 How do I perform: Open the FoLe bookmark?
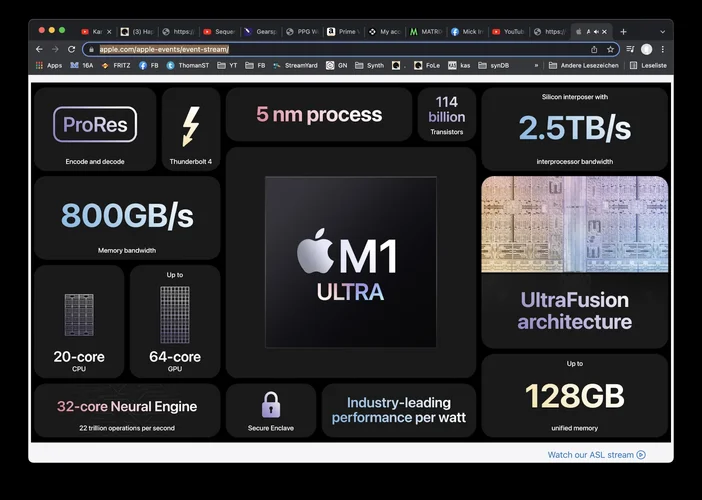[x=427, y=65]
